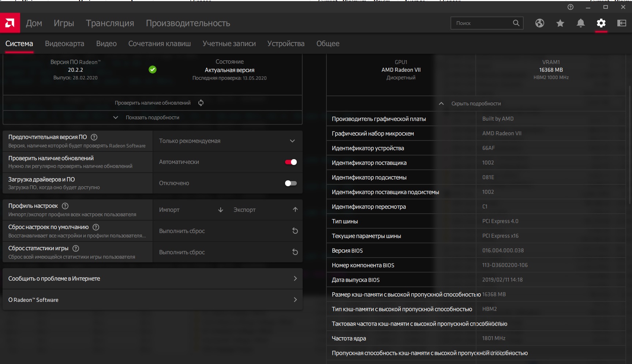Image resolution: width=632 pixels, height=364 pixels.
Task: Switch to the Видео tab
Action: pos(106,44)
